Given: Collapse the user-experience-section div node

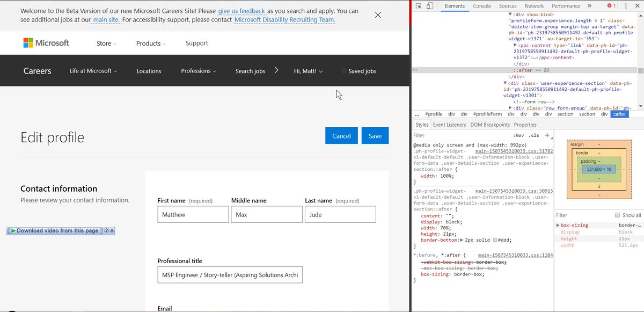Looking at the screenshot, I should click(x=506, y=83).
